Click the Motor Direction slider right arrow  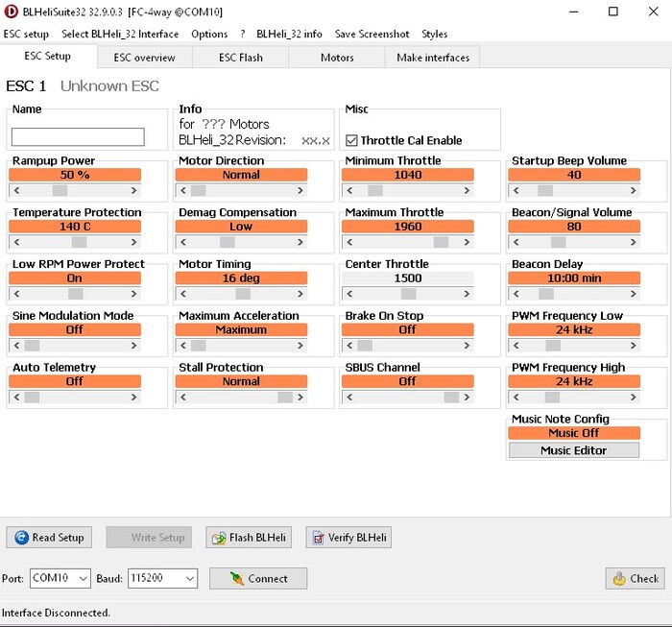(x=300, y=190)
